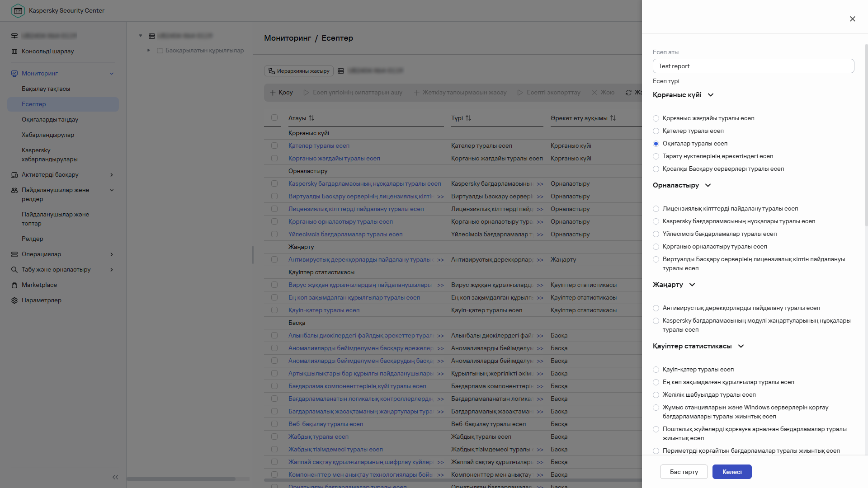Click the Бас тарту button
The height and width of the screenshot is (488, 868).
click(684, 472)
